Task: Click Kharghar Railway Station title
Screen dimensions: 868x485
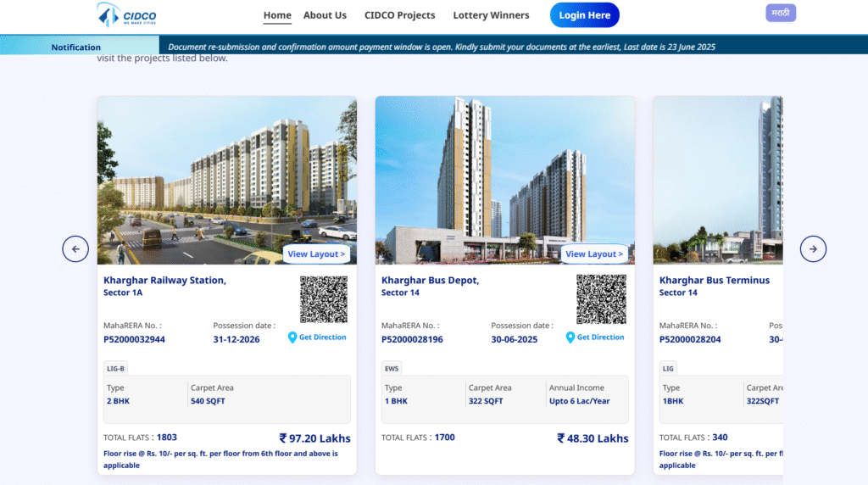Action: click(165, 280)
